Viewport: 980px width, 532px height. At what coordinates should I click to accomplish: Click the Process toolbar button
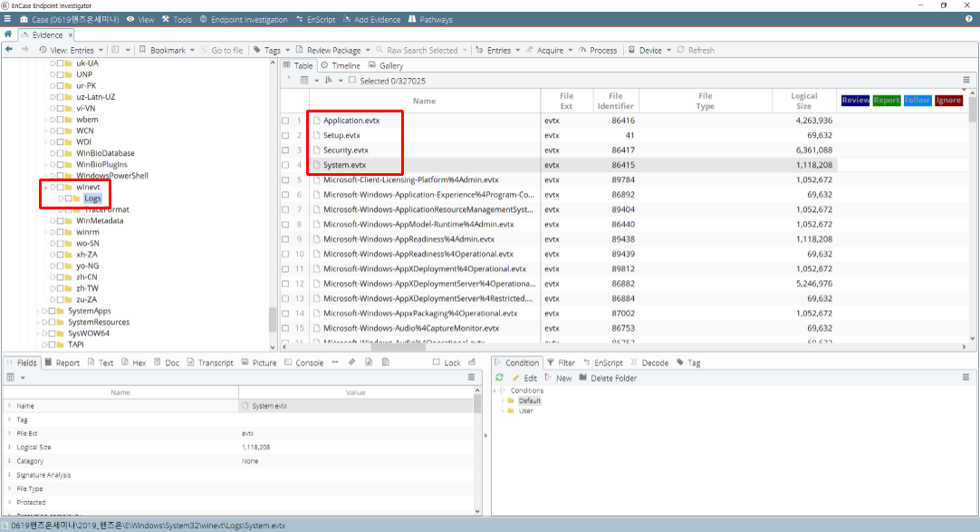[598, 51]
